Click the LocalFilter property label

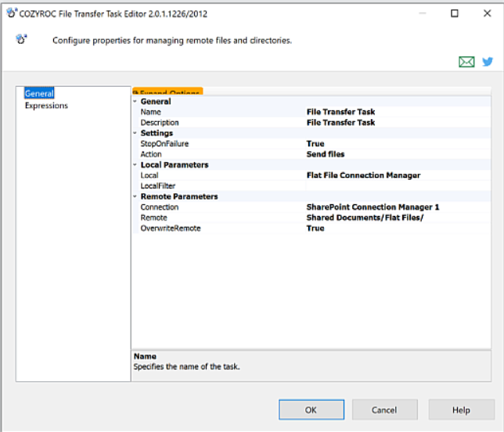158,185
